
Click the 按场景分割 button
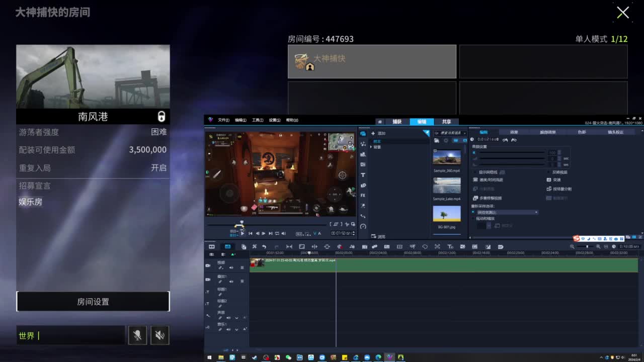559,189
